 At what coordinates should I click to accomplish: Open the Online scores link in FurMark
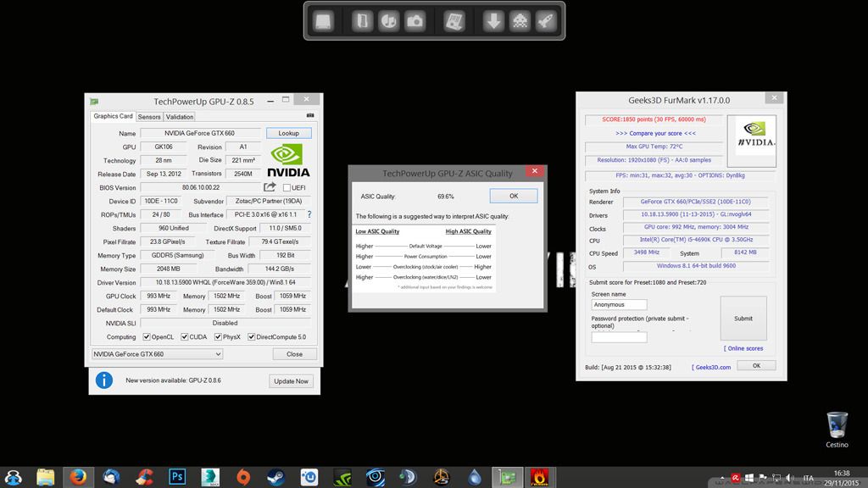(x=745, y=348)
